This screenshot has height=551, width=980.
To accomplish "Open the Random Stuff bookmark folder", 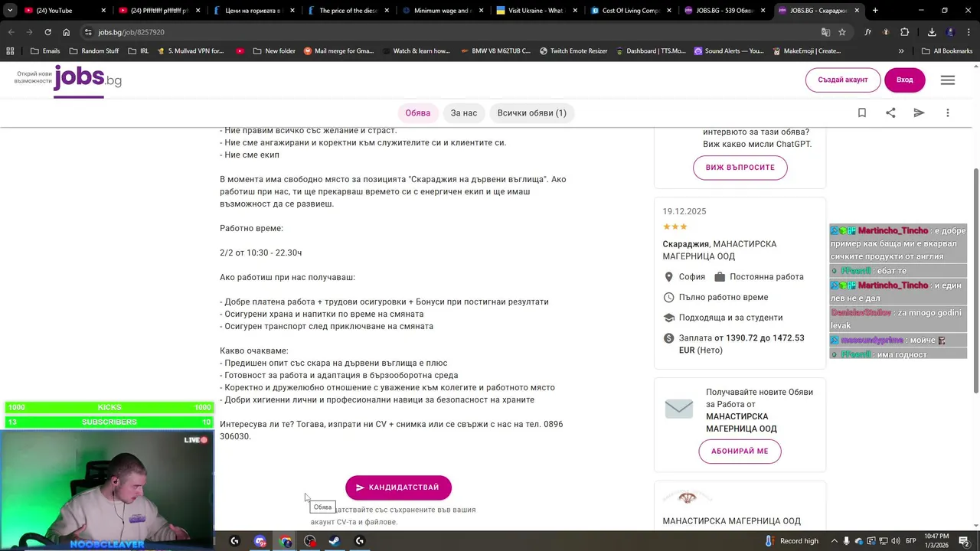I will tap(93, 51).
